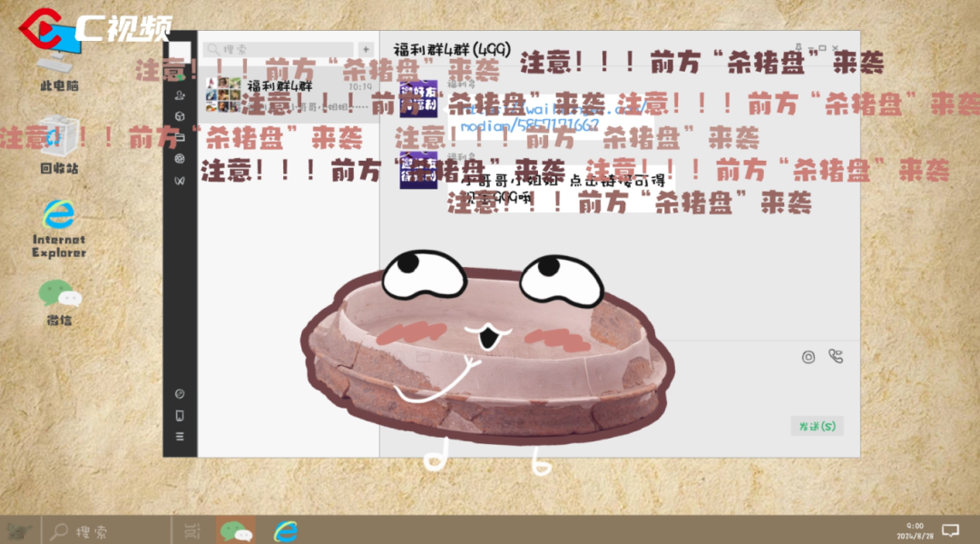980x544 pixels.
Task: Expand the new chat plus button beside search
Action: [367, 47]
